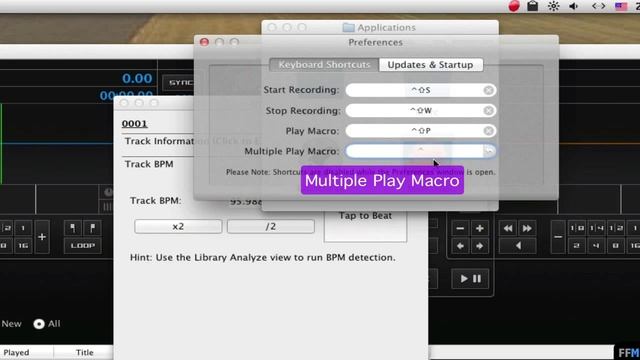Select right deck 1/4 beatloop
The image size is (640, 360).
pyautogui.click(x=596, y=229)
